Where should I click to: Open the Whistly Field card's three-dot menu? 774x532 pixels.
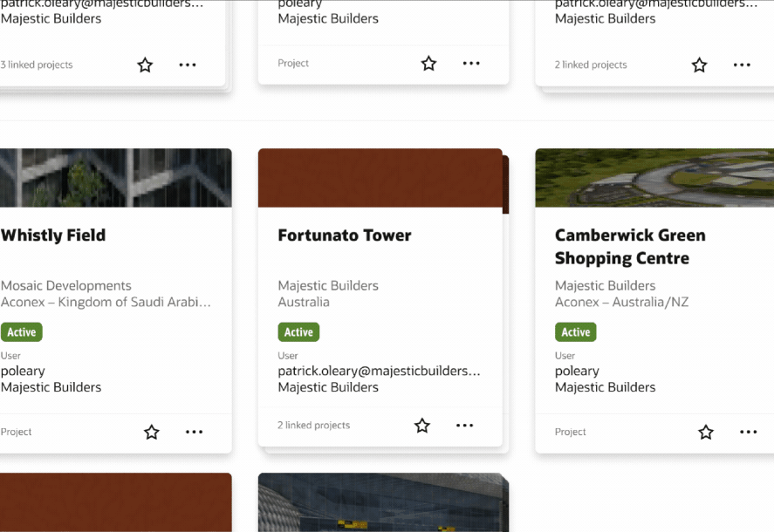[x=194, y=432]
